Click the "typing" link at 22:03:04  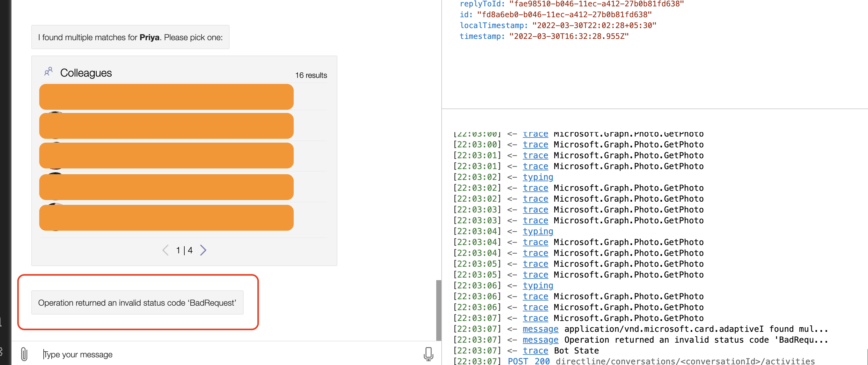pos(538,231)
